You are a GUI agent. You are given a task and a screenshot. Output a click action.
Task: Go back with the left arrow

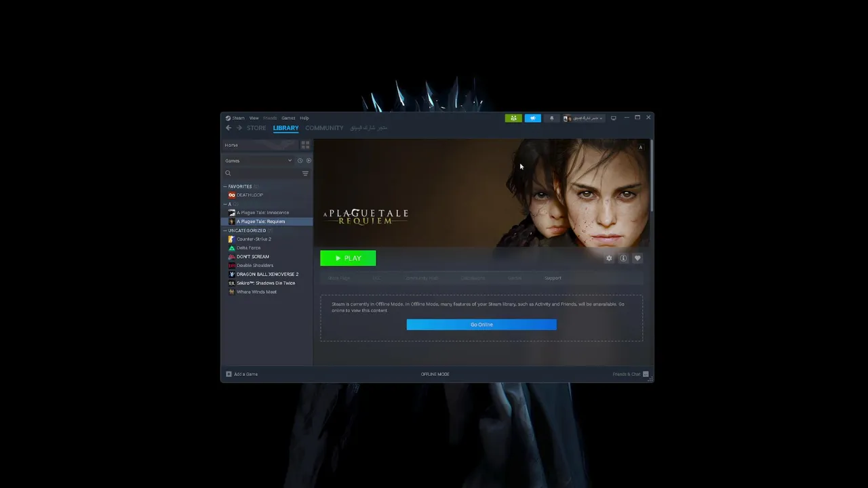[x=229, y=128]
